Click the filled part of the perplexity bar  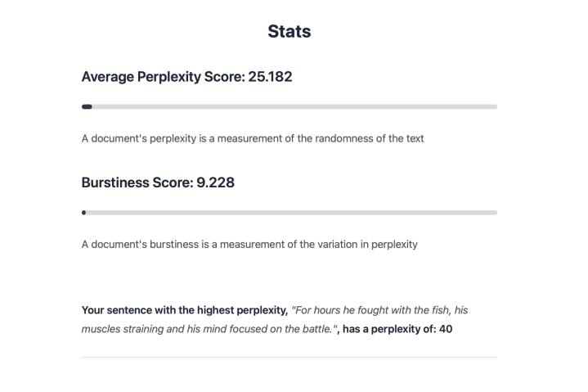87,106
